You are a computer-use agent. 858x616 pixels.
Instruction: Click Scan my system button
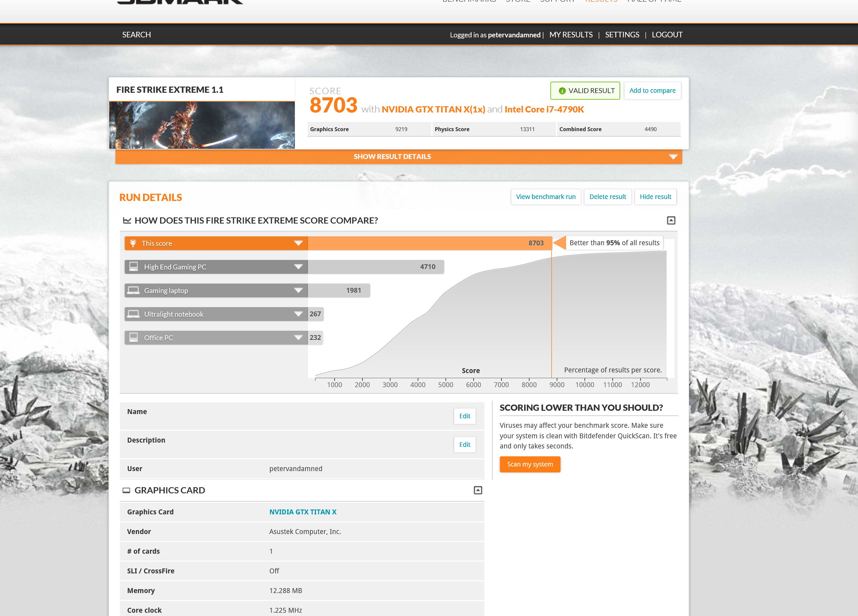pyautogui.click(x=530, y=464)
